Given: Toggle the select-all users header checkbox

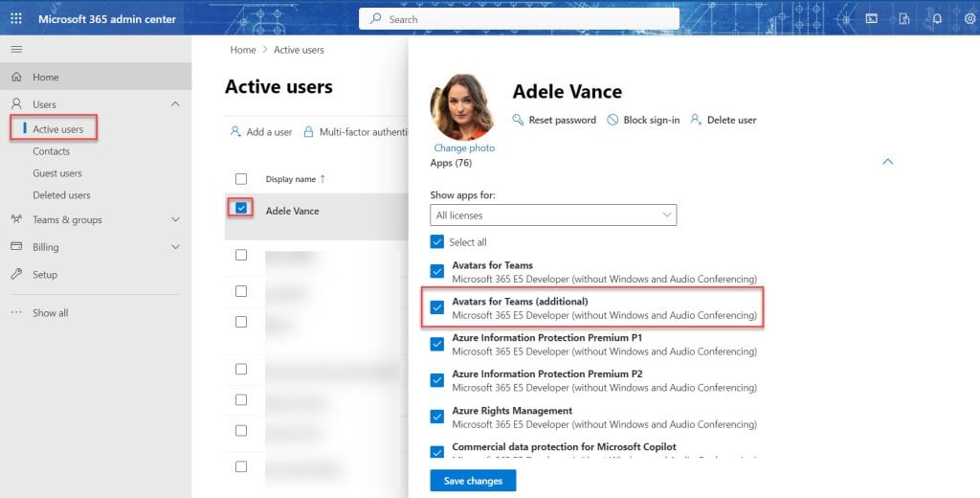Looking at the screenshot, I should click(x=241, y=179).
